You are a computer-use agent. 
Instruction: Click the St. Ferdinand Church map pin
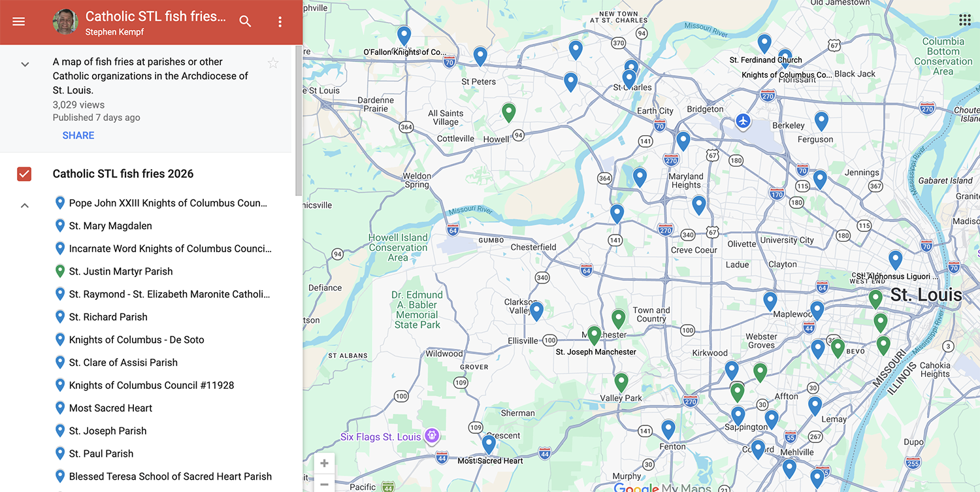[764, 43]
